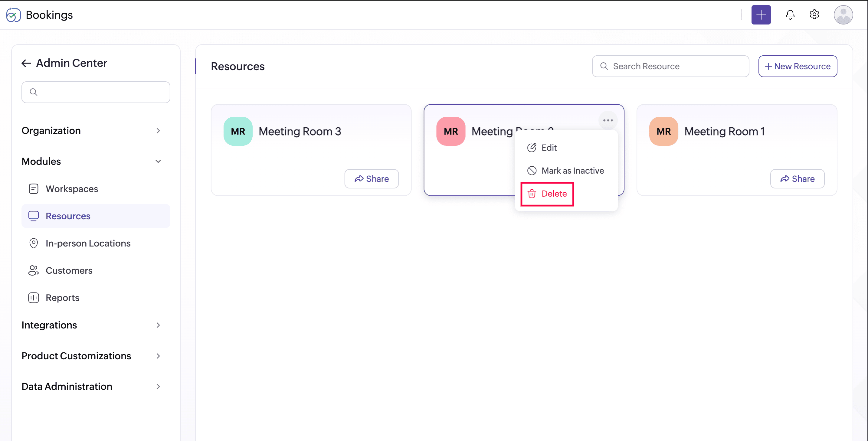Viewport: 868px width, 441px height.
Task: Click the Customers people icon
Action: [33, 270]
